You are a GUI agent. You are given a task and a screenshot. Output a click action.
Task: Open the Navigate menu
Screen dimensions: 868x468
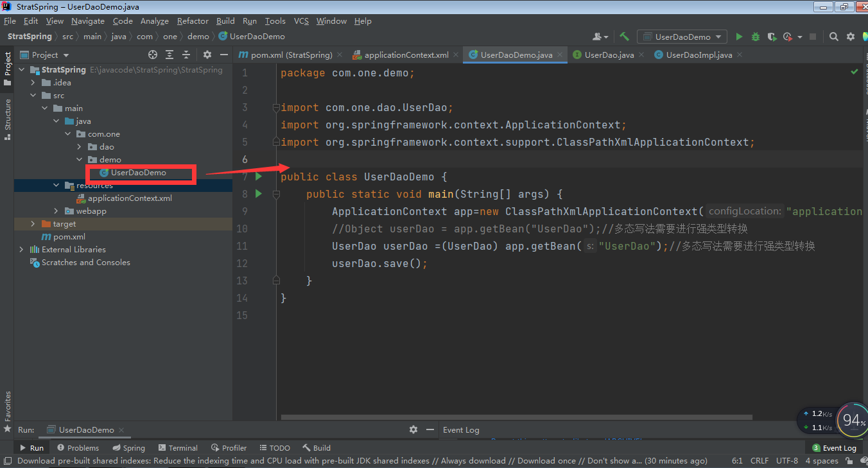tap(88, 21)
